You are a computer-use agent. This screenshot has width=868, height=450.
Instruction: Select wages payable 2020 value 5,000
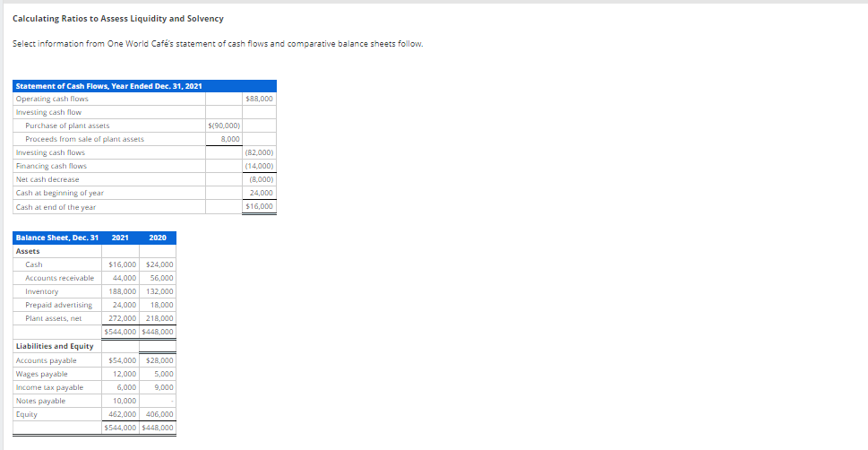pyautogui.click(x=164, y=374)
